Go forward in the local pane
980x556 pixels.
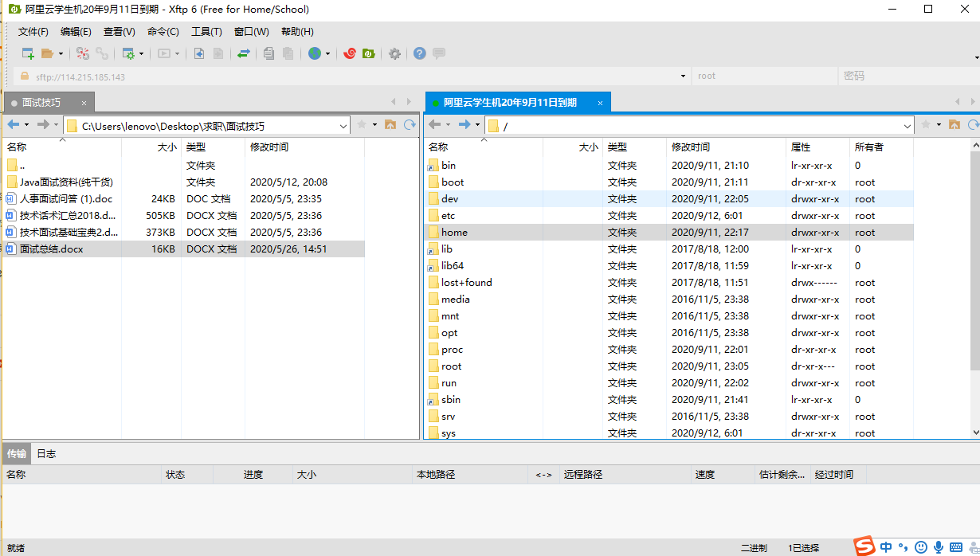[43, 125]
